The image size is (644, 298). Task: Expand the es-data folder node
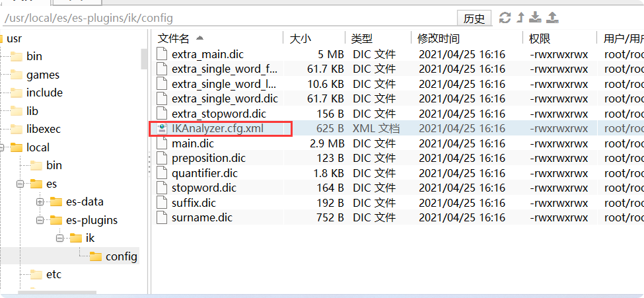pyautogui.click(x=40, y=202)
